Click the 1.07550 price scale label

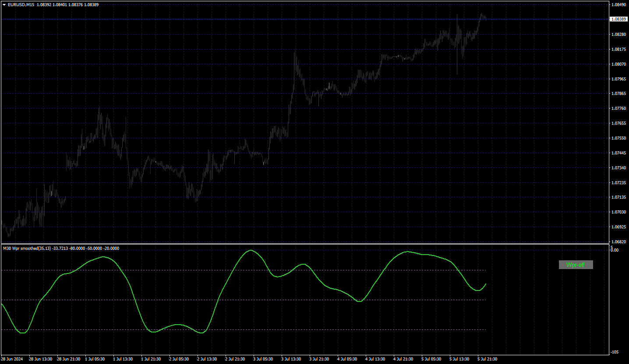click(x=618, y=138)
